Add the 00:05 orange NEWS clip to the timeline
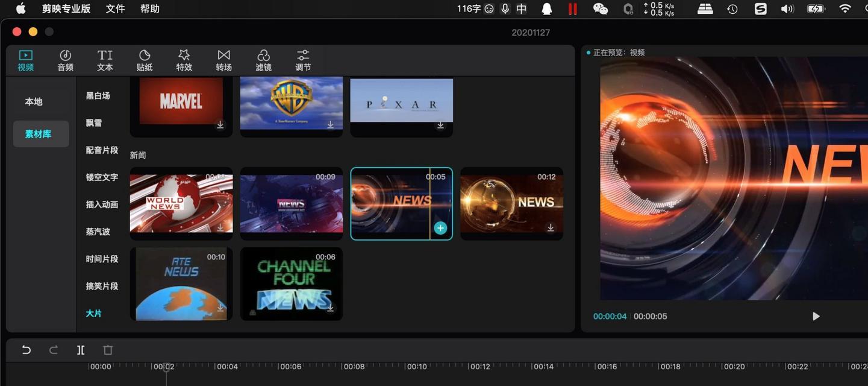The image size is (868, 386). [440, 228]
